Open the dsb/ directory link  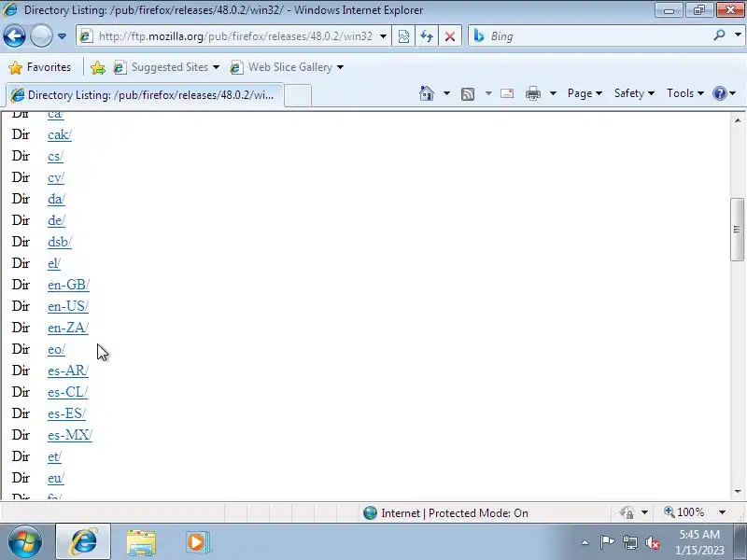pyautogui.click(x=60, y=242)
